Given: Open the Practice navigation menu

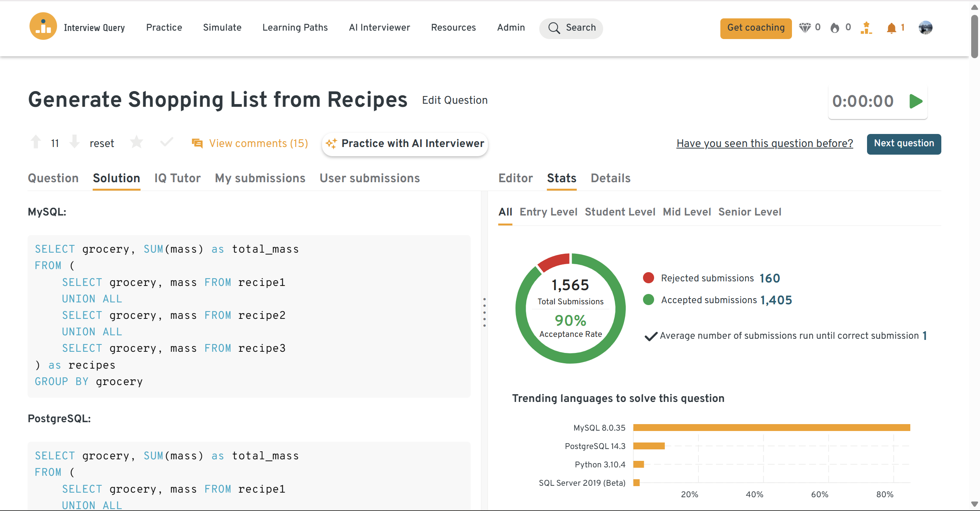Looking at the screenshot, I should [164, 28].
